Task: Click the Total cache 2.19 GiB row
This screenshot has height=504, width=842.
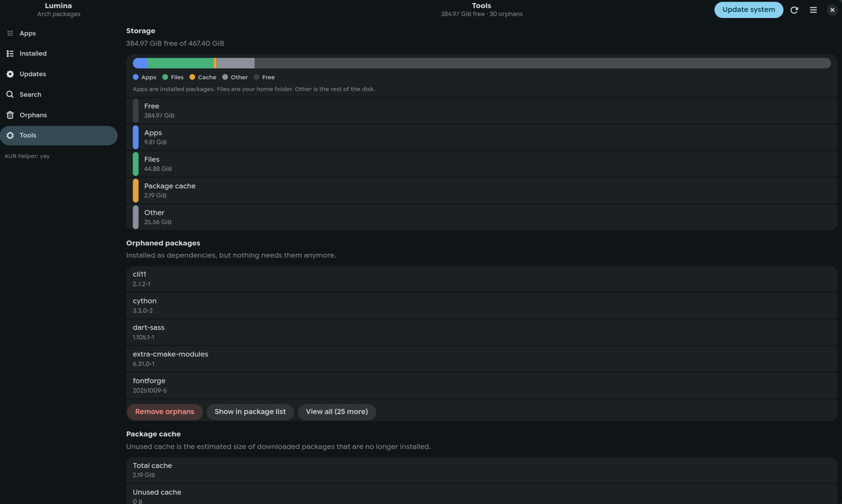Action: click(x=482, y=470)
